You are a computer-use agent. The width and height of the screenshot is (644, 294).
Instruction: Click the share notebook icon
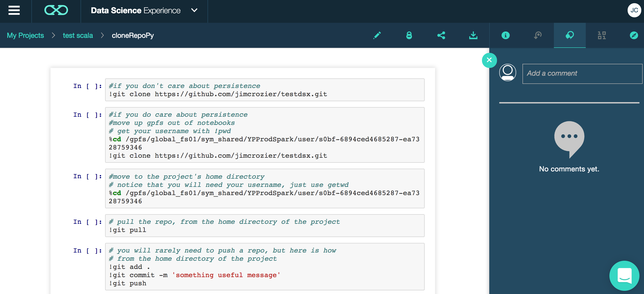(441, 35)
